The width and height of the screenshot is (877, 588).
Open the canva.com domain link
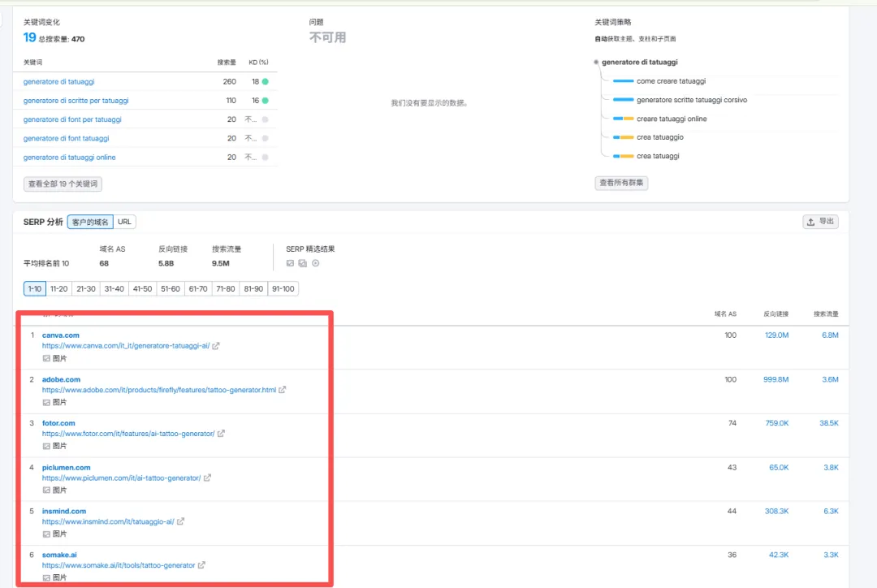(x=60, y=335)
